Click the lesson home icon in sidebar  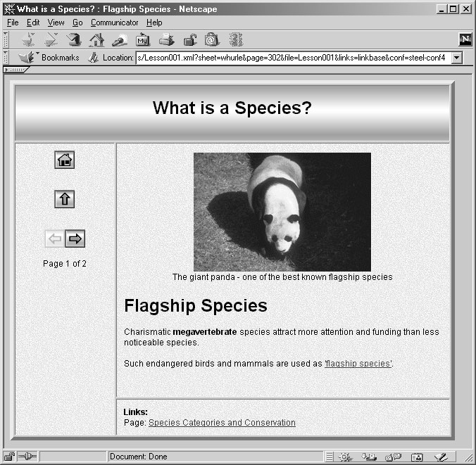tap(65, 160)
